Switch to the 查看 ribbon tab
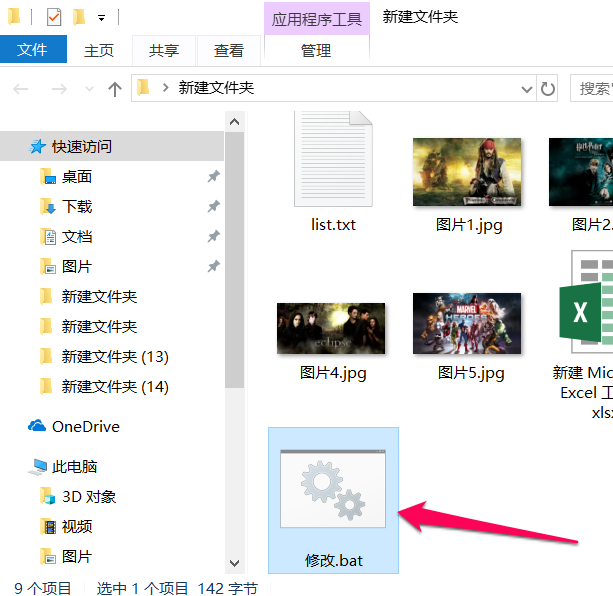Viewport: 613px width, 596px height. coord(228,50)
